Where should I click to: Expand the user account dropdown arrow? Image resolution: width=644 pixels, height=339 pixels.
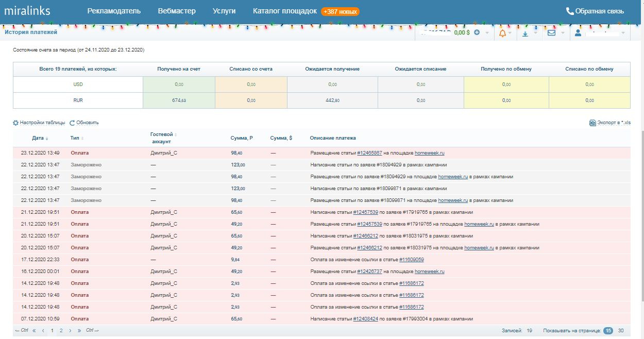[x=623, y=33]
